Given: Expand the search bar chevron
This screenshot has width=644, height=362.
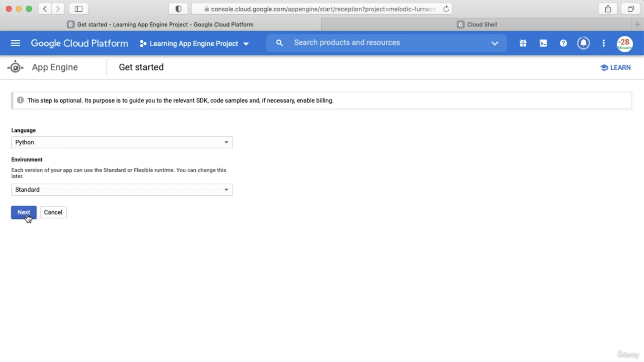Looking at the screenshot, I should [x=495, y=43].
